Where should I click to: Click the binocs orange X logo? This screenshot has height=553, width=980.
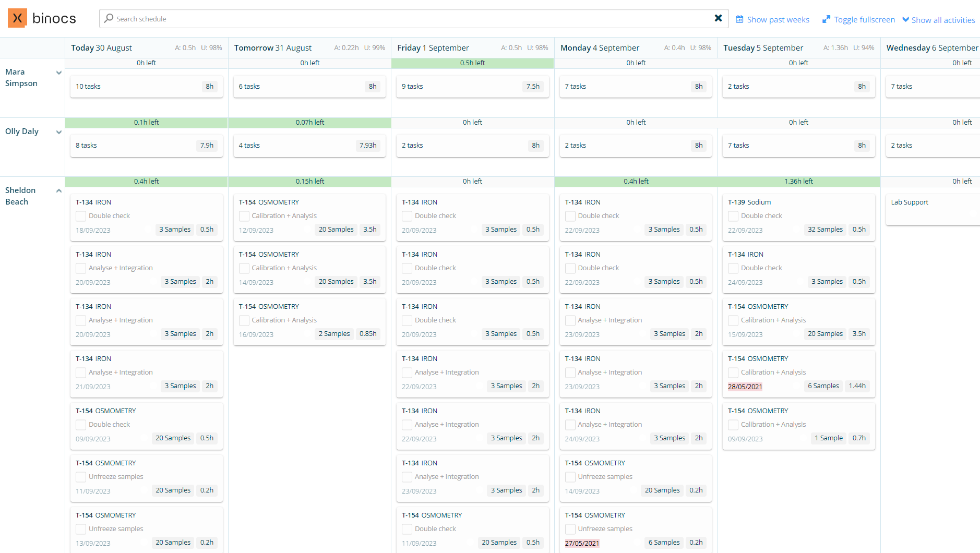[x=17, y=18]
